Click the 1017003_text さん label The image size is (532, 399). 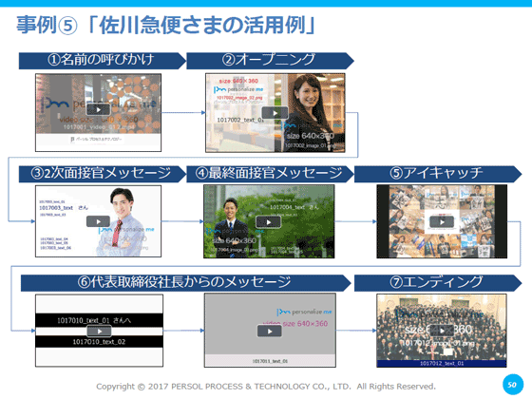point(64,208)
